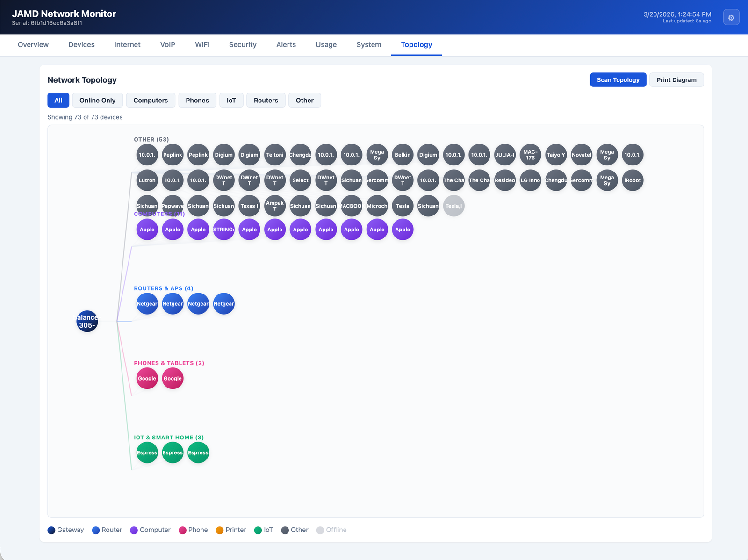This screenshot has height=560, width=748.
Task: Collapse the ROUTERS & APS (4) group
Action: [x=163, y=288]
